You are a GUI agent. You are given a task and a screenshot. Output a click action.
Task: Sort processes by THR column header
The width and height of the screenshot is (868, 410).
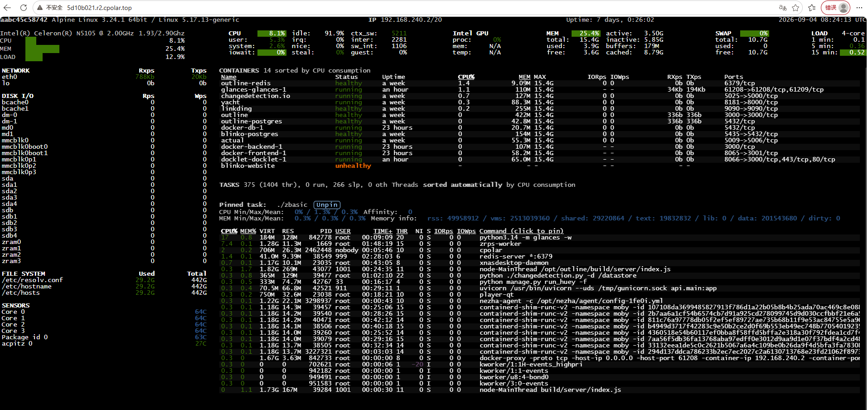pyautogui.click(x=402, y=231)
